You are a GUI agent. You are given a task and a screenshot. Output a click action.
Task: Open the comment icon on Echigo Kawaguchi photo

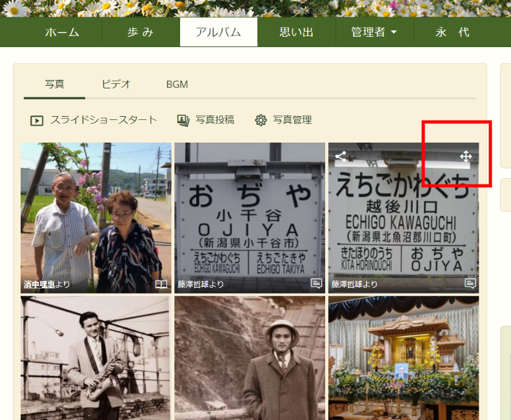pyautogui.click(x=470, y=283)
